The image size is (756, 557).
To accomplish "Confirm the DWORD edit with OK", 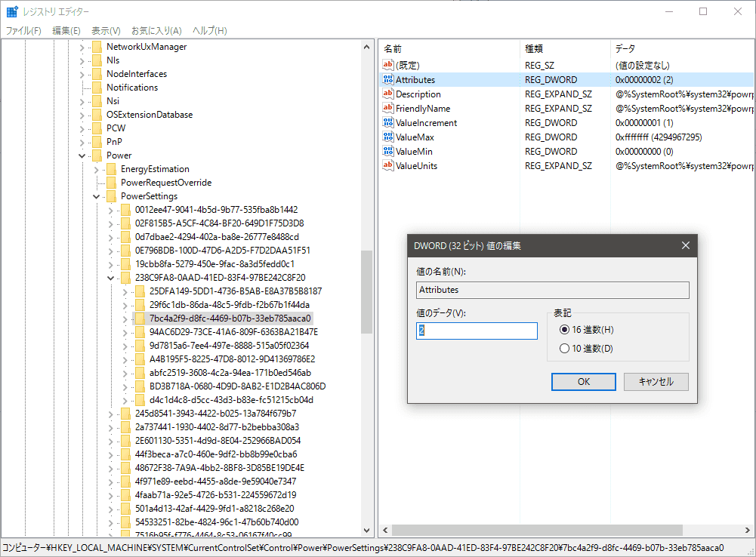I will click(583, 382).
